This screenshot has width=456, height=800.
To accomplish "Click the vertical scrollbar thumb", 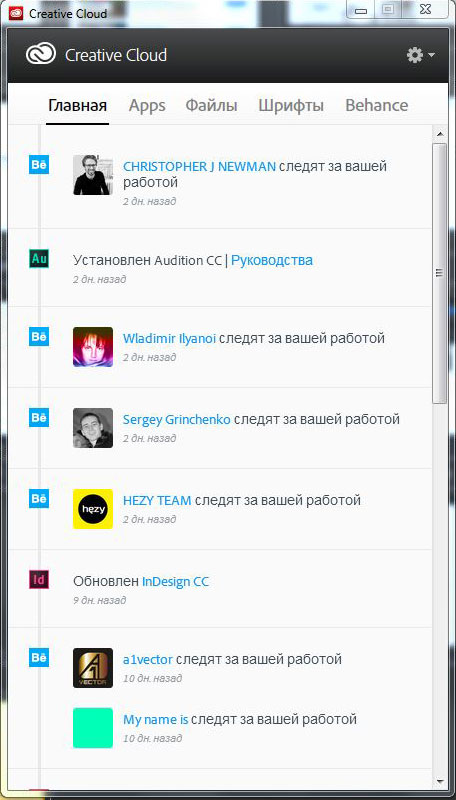I will point(439,273).
